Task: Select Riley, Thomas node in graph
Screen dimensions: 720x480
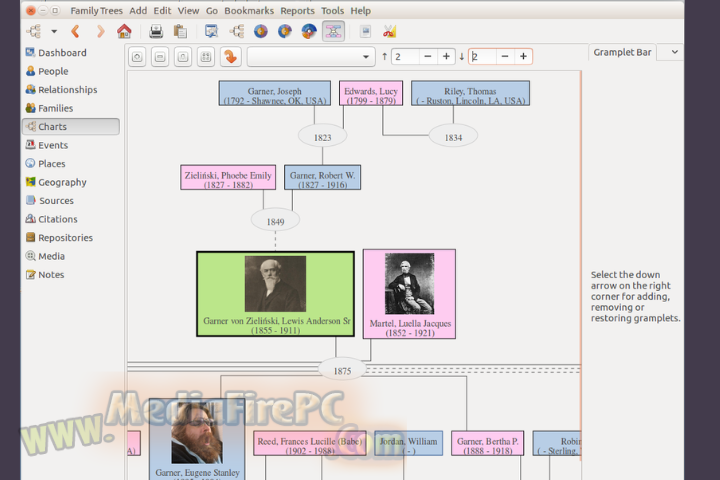Action: tap(470, 93)
